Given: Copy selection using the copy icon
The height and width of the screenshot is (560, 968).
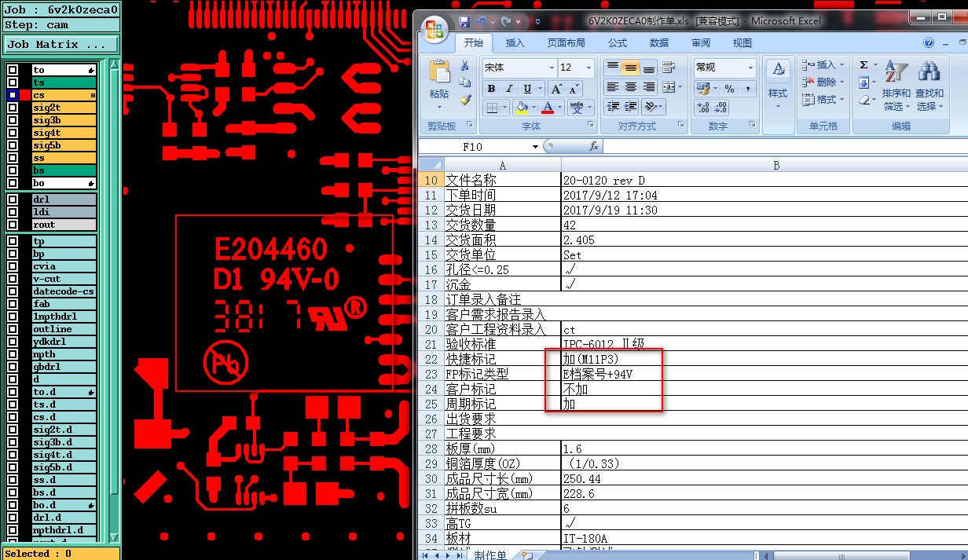Looking at the screenshot, I should pyautogui.click(x=465, y=82).
